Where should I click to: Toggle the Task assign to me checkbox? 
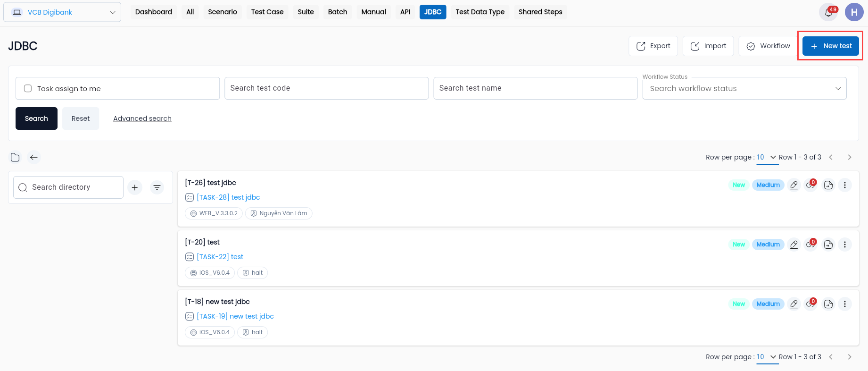tap(28, 88)
